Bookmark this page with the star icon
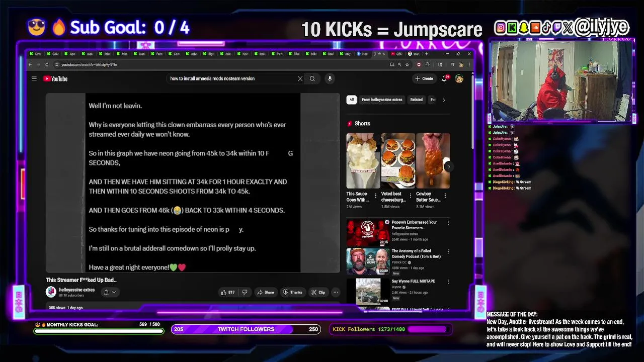Image resolution: width=644 pixels, height=362 pixels. point(407,64)
